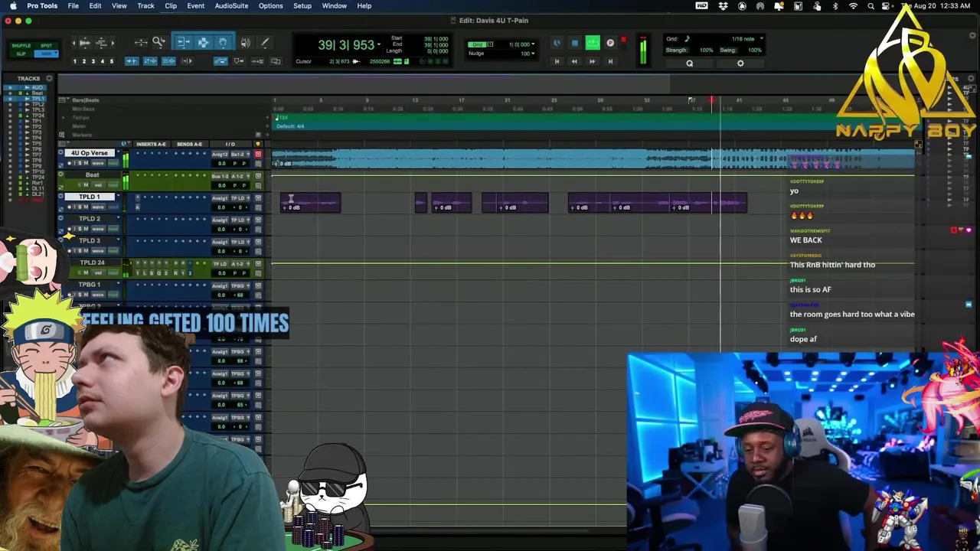The height and width of the screenshot is (551, 980).
Task: Click audio waveform zoom icon
Action: 84,43
